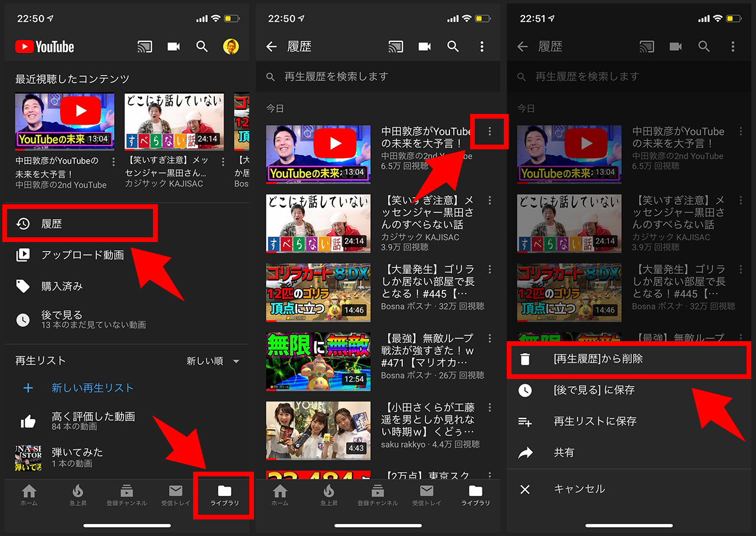The height and width of the screenshot is (536, 756).
Task: Open options for 小田さくら history item
Action: [x=490, y=407]
